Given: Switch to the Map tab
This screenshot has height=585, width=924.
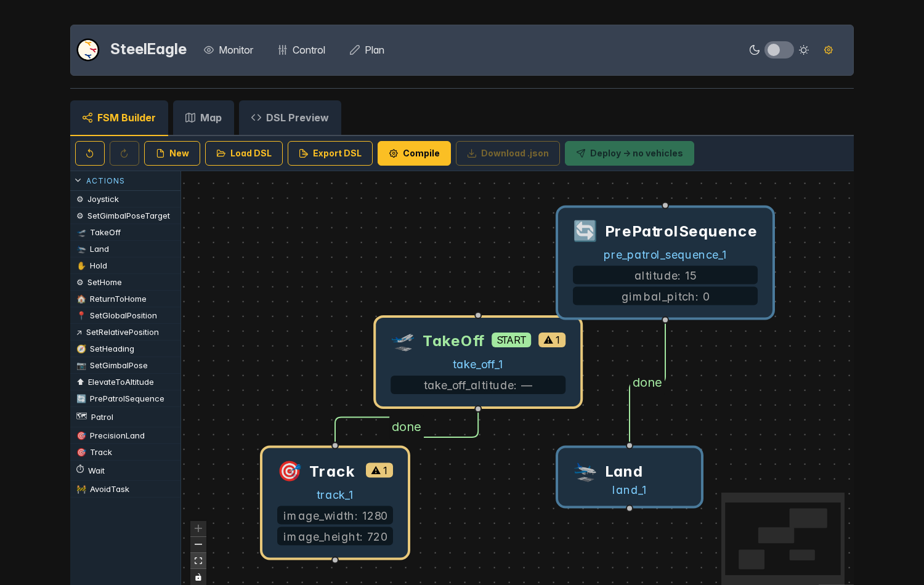Looking at the screenshot, I should [x=203, y=118].
